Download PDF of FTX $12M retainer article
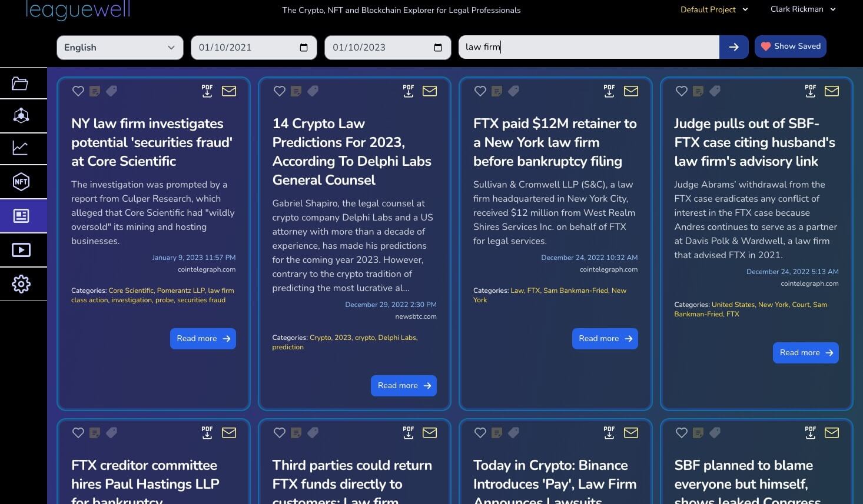The image size is (863, 504). (609, 91)
